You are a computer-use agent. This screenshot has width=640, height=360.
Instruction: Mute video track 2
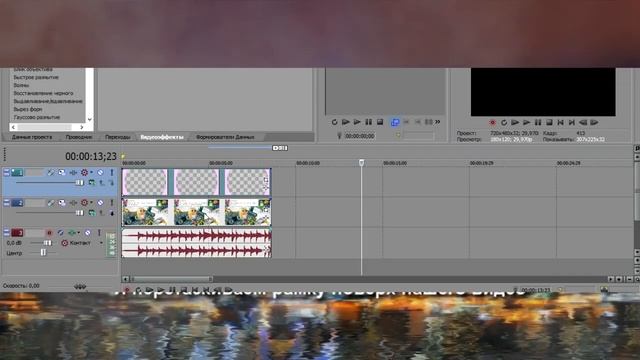100,203
